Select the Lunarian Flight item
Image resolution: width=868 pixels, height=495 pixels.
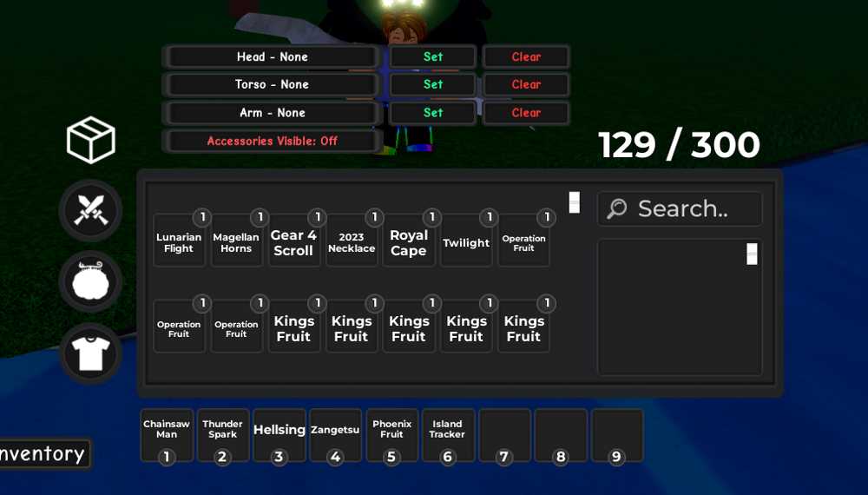(x=179, y=241)
